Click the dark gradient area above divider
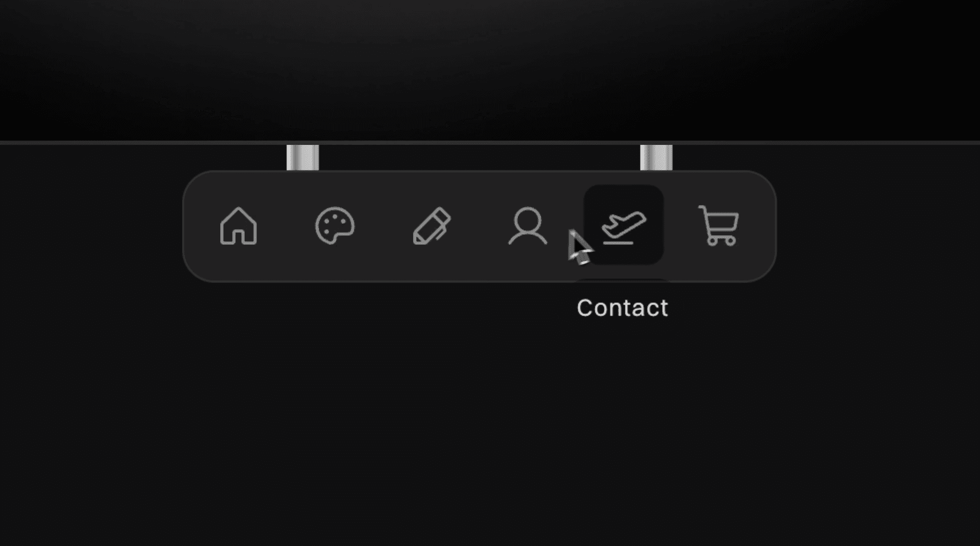Image resolution: width=980 pixels, height=546 pixels. coord(490,70)
